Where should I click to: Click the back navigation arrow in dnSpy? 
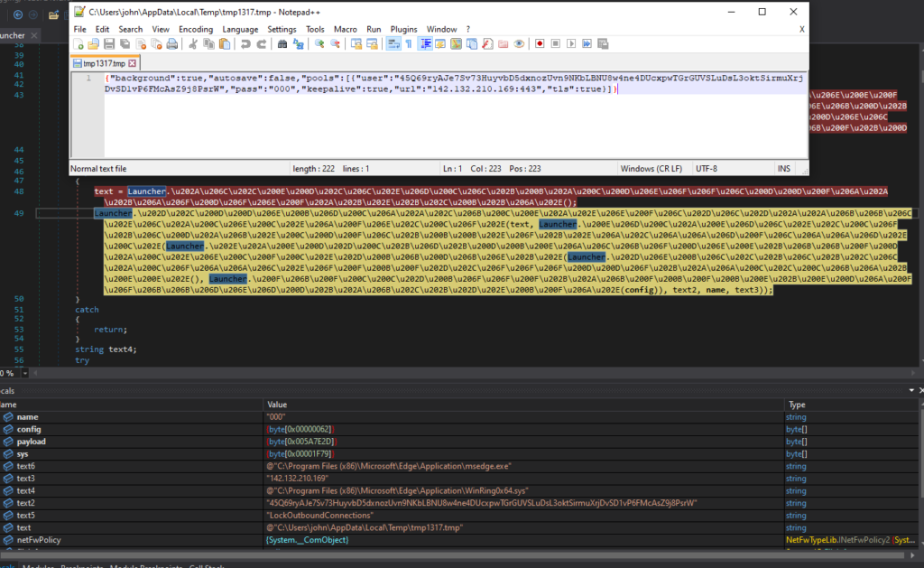point(18,14)
